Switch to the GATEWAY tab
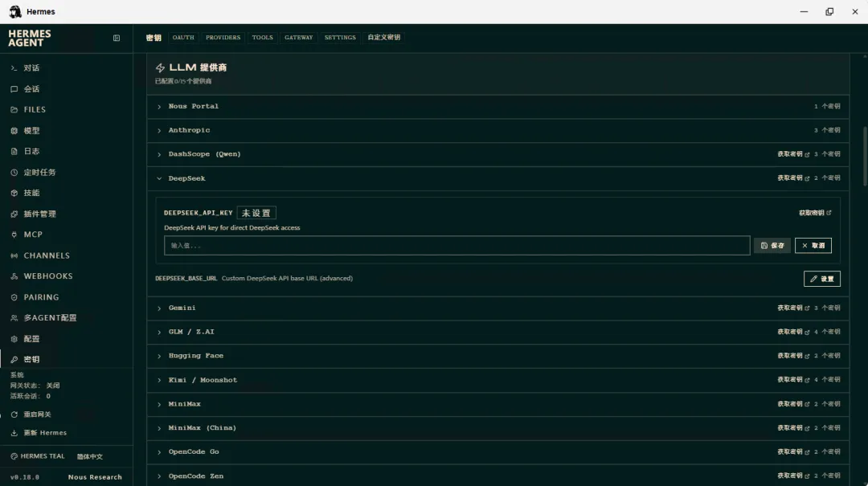The image size is (868, 486). point(299,38)
